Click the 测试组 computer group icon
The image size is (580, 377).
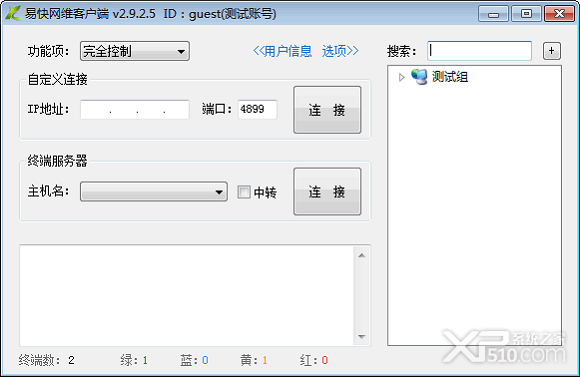419,77
